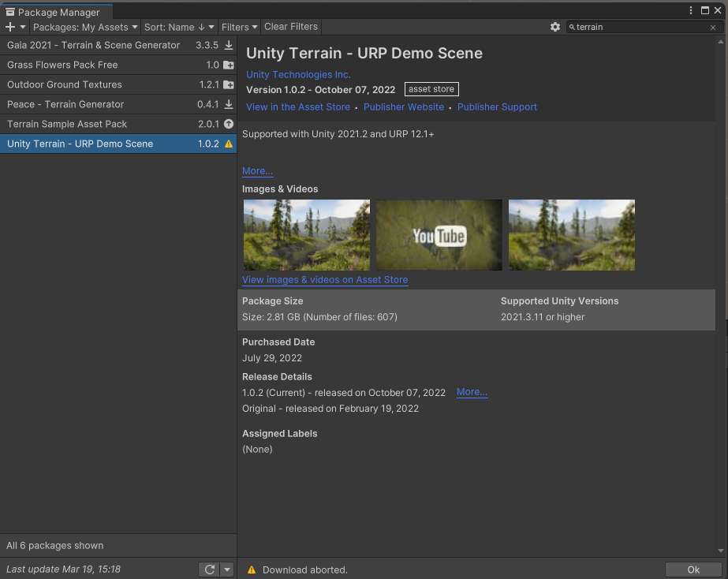
Task: Open View in the Asset Store link
Action: point(298,107)
